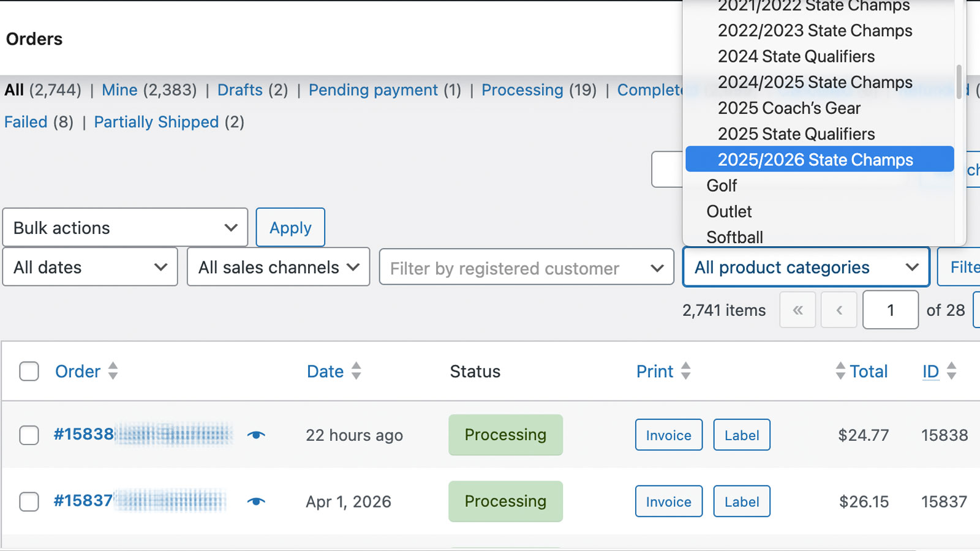This screenshot has width=980, height=551.
Task: Click the eye preview icon on order #15838
Action: point(257,435)
